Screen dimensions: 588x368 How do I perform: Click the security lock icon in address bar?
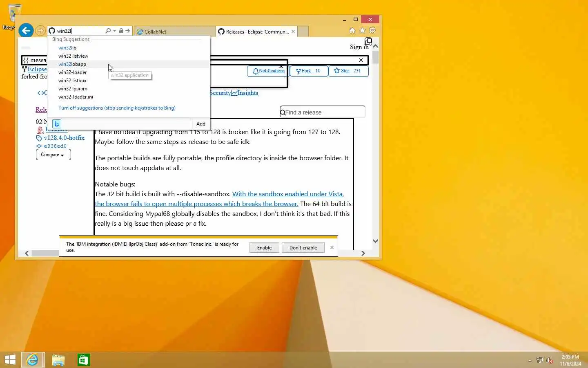(x=121, y=31)
